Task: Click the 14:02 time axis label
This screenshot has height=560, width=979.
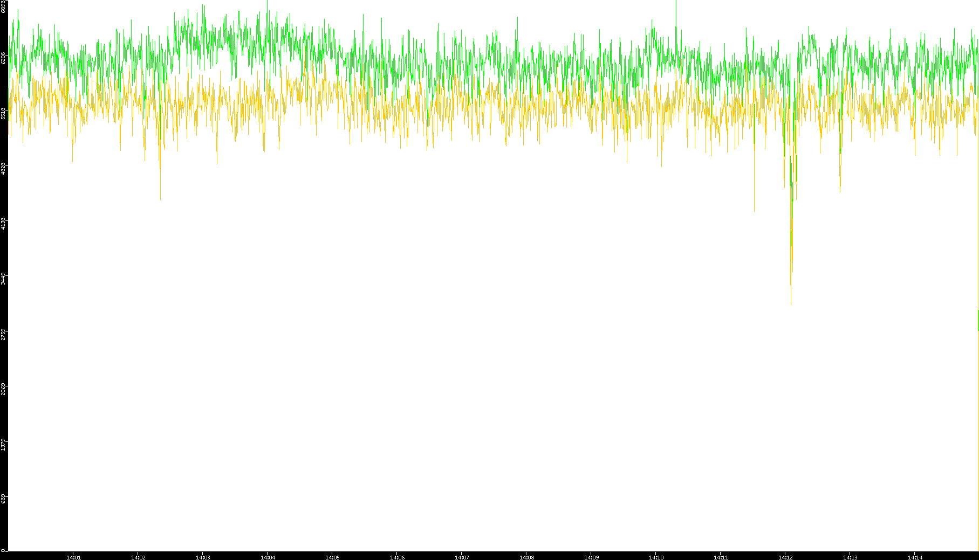Action: click(138, 557)
